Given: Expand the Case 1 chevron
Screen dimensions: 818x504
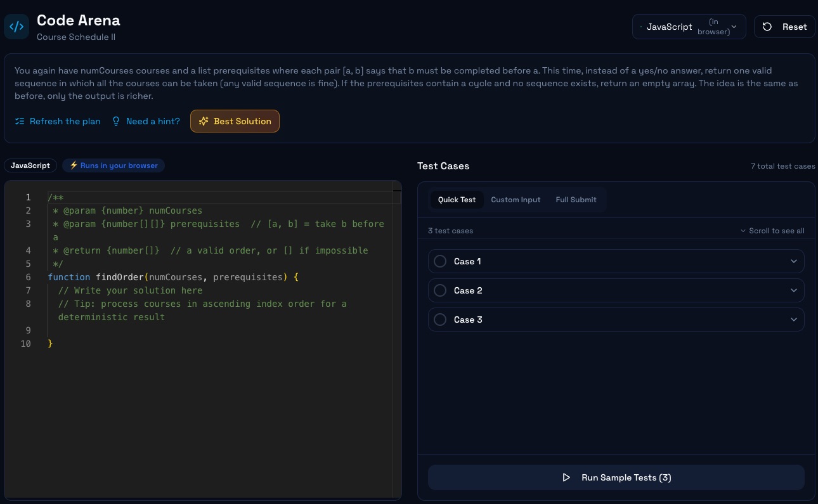Looking at the screenshot, I should [x=794, y=261].
